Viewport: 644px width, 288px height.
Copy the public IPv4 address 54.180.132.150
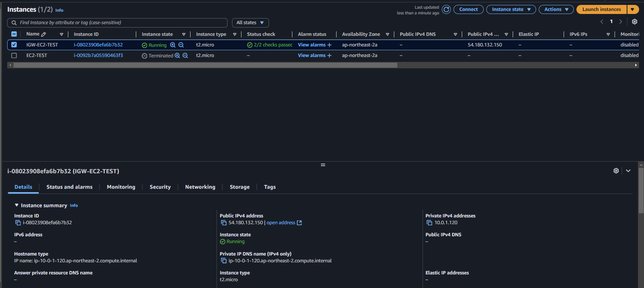coord(224,223)
